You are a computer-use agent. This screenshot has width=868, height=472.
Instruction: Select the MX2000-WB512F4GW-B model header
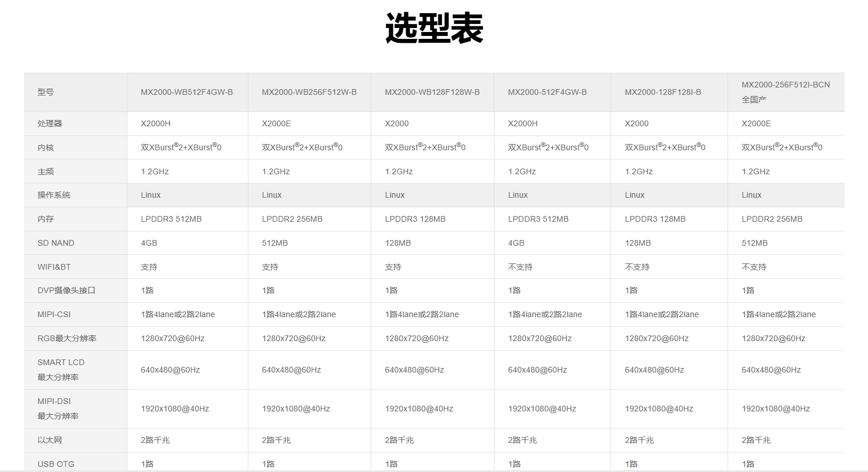[187, 92]
